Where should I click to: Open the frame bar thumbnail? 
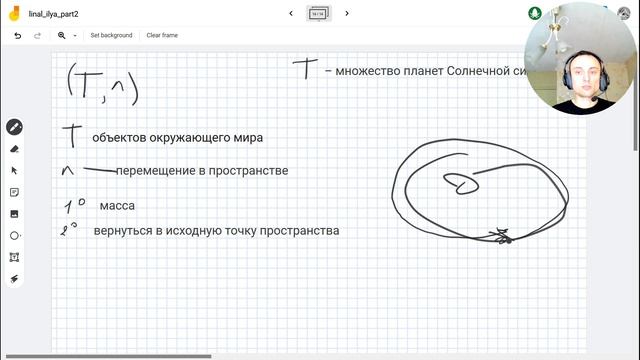[x=319, y=13]
